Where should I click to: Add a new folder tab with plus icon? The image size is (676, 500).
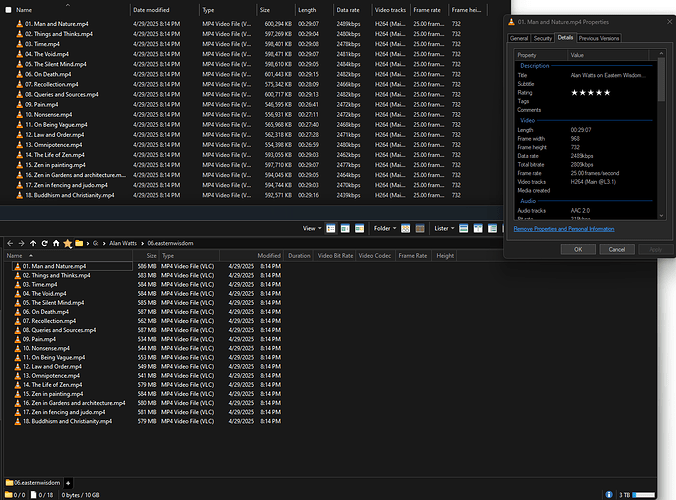tap(68, 483)
